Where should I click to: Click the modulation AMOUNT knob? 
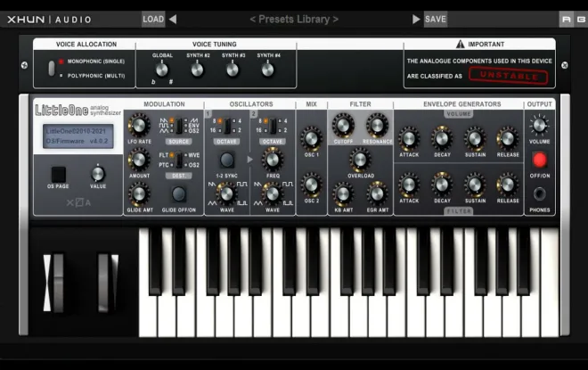coord(139,160)
